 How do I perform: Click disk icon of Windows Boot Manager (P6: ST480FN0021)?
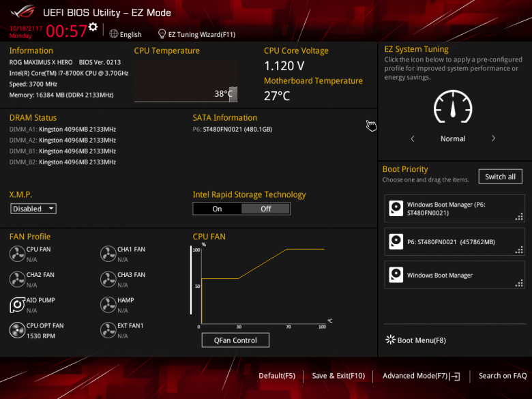[x=396, y=208]
